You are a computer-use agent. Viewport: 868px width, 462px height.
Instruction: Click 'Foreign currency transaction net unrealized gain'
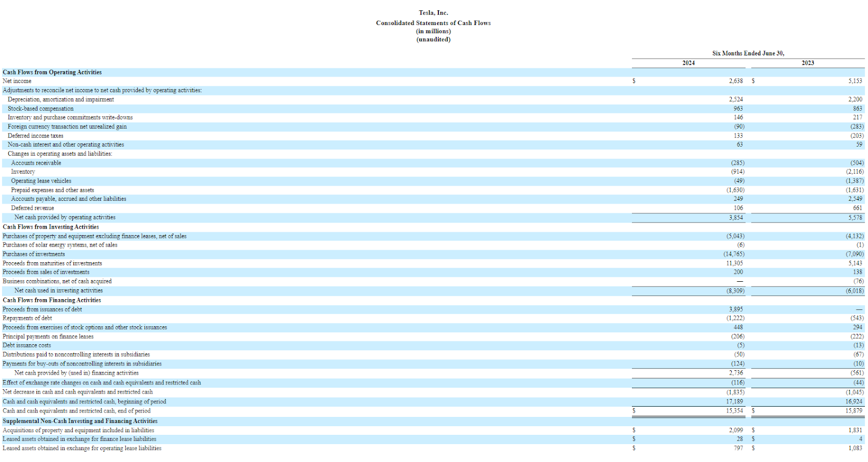[67, 126]
